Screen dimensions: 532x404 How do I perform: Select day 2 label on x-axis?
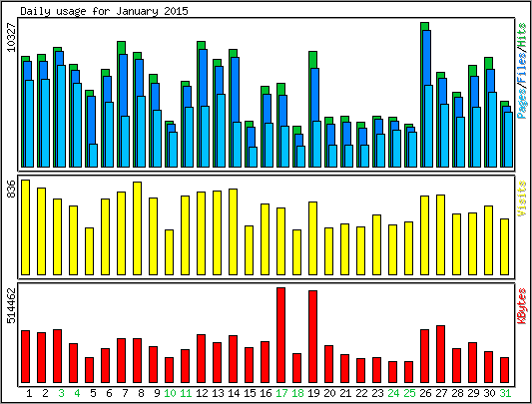tap(45, 393)
